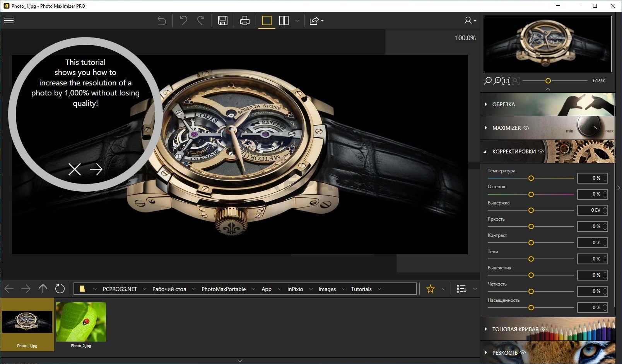This screenshot has width=622, height=364.
Task: Select the split side-by-side view icon
Action: (284, 20)
